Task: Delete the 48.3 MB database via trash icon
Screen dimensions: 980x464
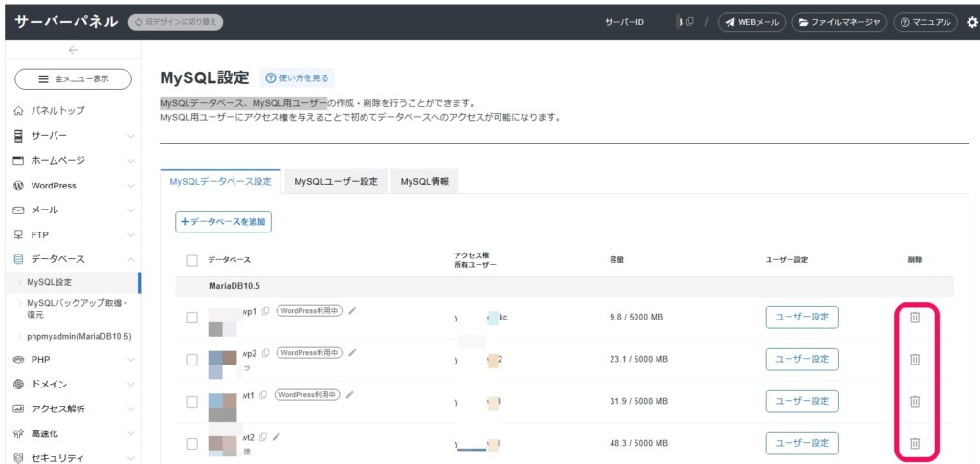Action: 914,443
